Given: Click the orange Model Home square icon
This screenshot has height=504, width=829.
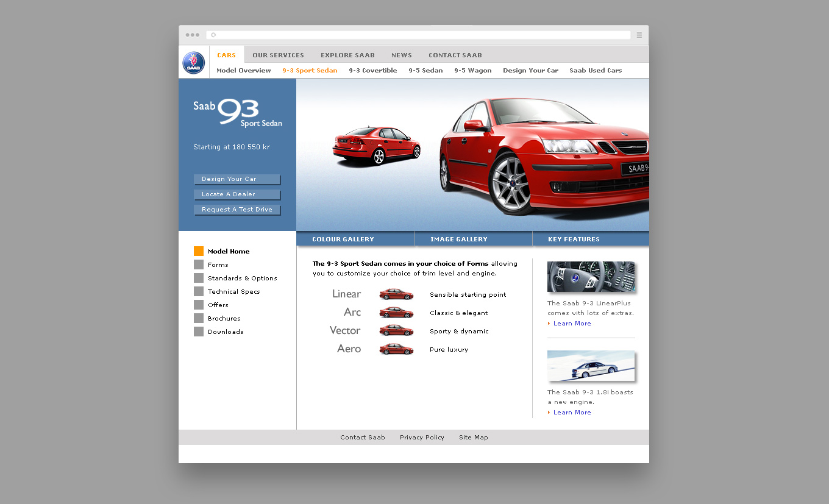Looking at the screenshot, I should coord(199,251).
